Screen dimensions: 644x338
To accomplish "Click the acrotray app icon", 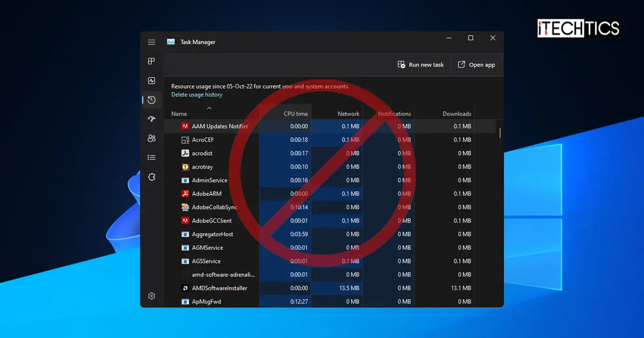I will [x=185, y=167].
